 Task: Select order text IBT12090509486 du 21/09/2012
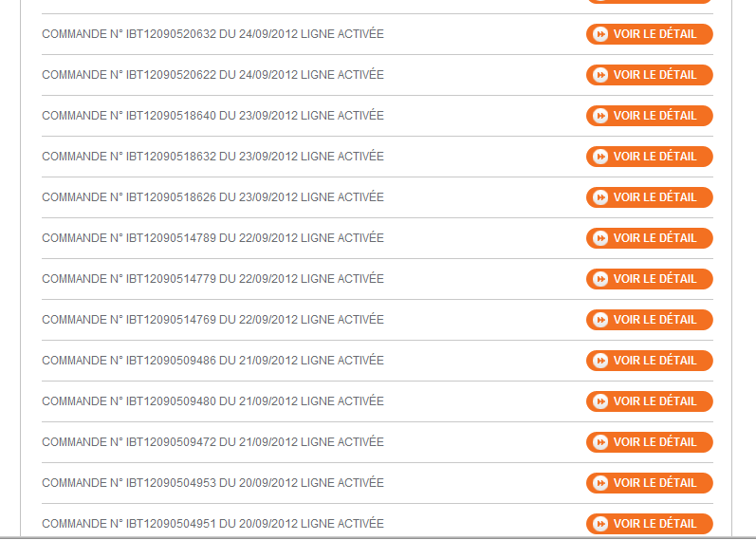(212, 361)
